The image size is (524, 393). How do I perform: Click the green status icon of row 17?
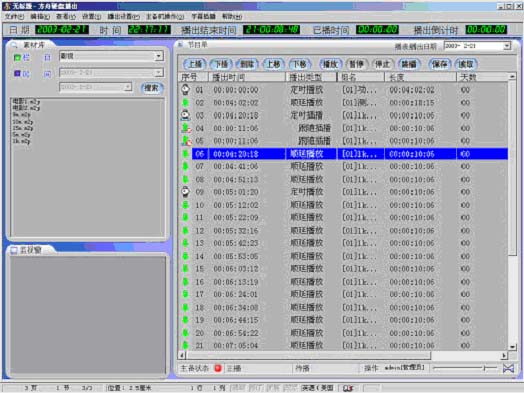[185, 294]
